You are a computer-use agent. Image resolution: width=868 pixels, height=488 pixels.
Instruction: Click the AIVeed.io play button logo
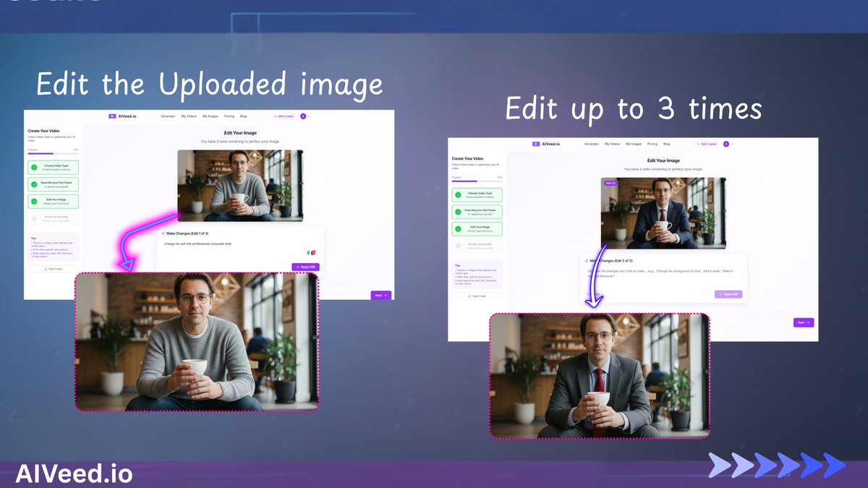click(111, 116)
